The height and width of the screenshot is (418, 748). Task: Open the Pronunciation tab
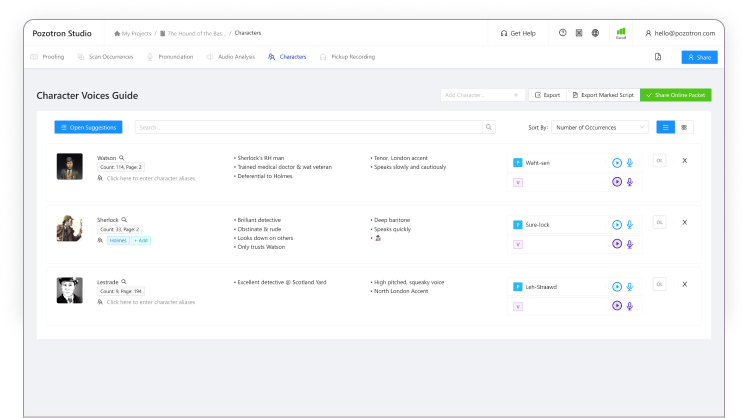[170, 57]
